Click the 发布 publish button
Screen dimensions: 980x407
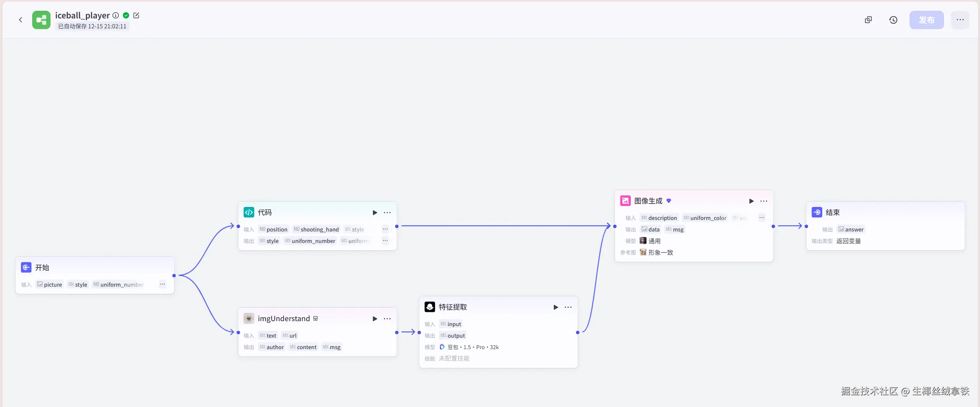926,20
